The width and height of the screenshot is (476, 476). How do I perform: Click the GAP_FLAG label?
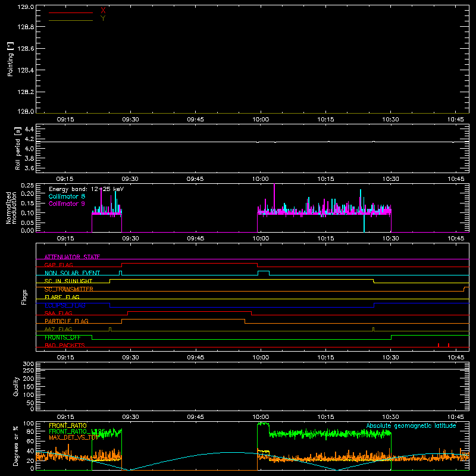pos(58,265)
